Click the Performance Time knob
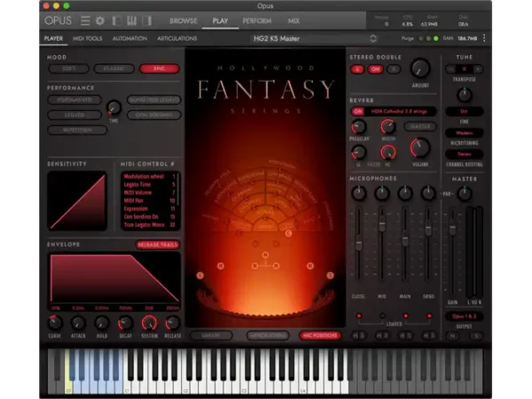Image resolution: width=532 pixels, height=399 pixels. [x=113, y=107]
